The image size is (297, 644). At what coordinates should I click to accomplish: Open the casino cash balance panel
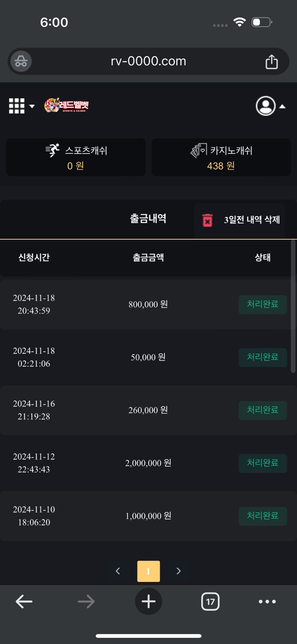pos(221,157)
